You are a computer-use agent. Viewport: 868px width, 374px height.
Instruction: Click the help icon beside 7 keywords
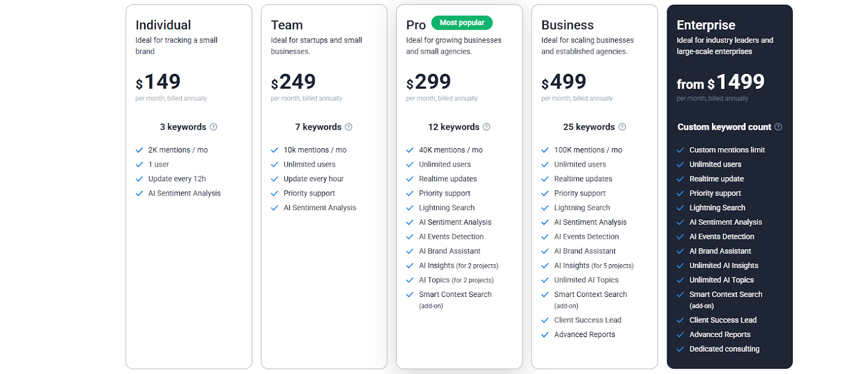point(348,127)
